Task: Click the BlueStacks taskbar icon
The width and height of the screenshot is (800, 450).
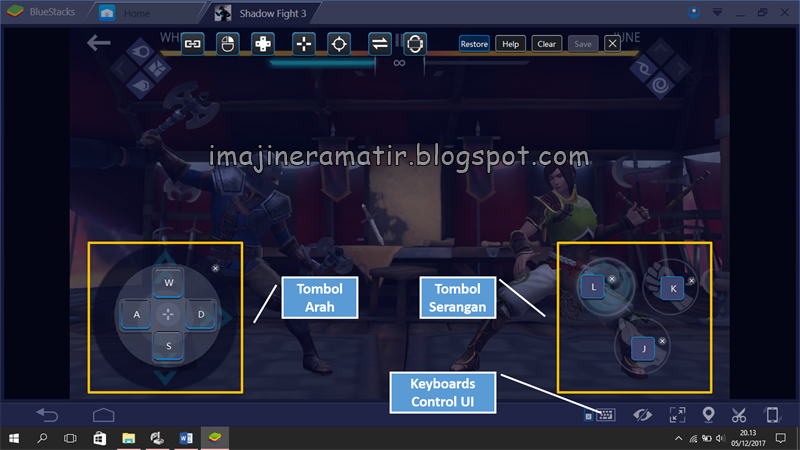Action: click(x=215, y=438)
